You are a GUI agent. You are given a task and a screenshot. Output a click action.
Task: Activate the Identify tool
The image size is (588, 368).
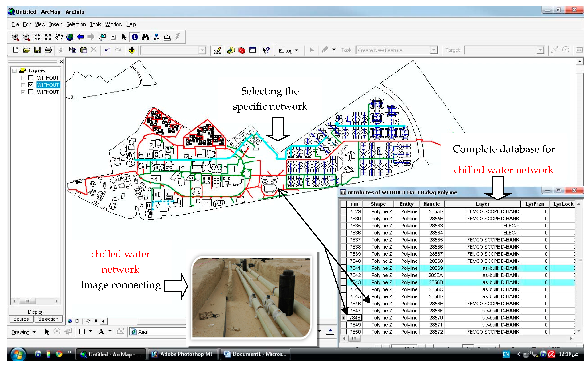[x=135, y=37]
